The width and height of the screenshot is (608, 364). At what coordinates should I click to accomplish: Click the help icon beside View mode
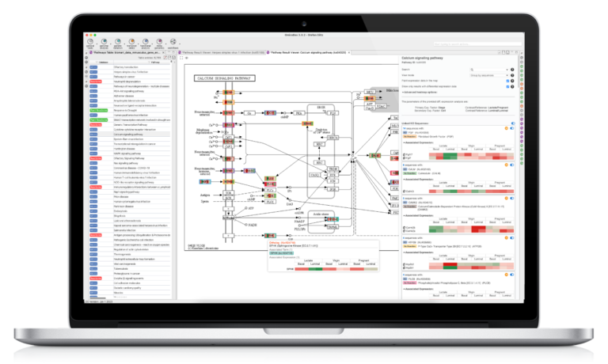click(x=512, y=75)
